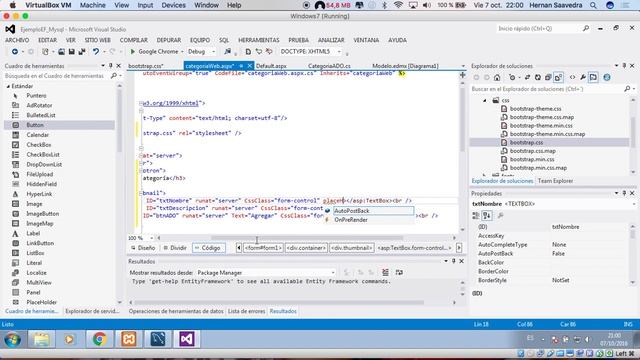Toggle word wrap icon in Resultados toolbar

pos(399,272)
